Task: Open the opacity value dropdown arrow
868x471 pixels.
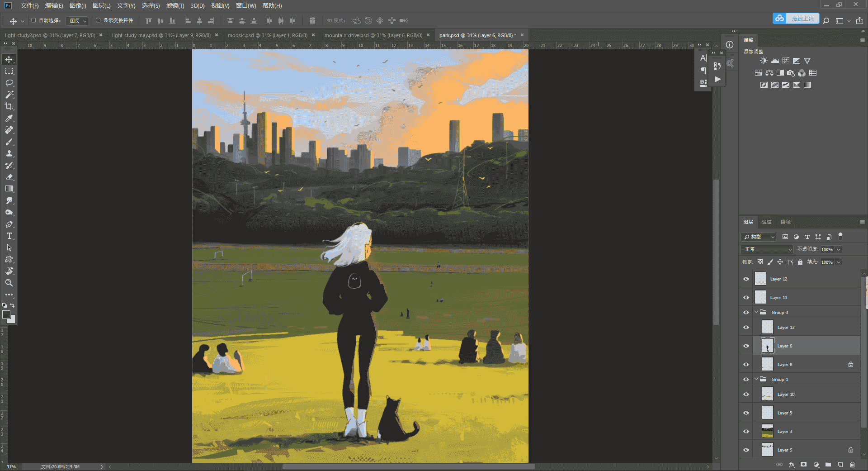Action: (839, 249)
